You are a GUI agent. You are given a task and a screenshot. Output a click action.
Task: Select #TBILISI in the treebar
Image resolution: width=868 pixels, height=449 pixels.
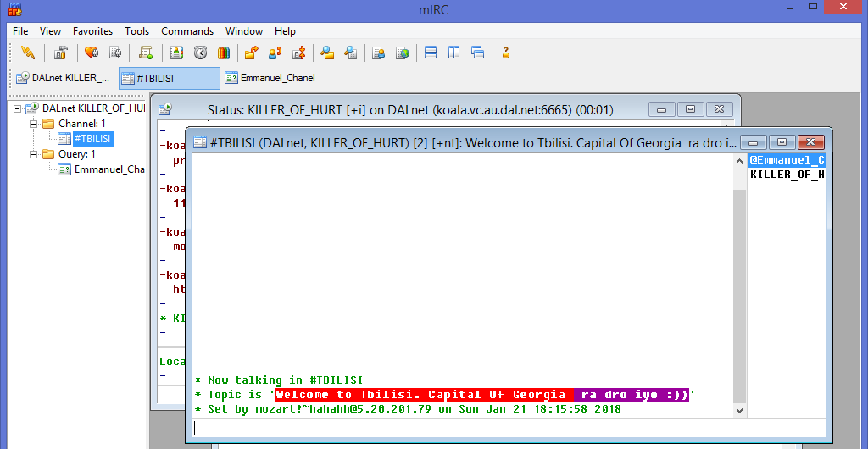93,139
